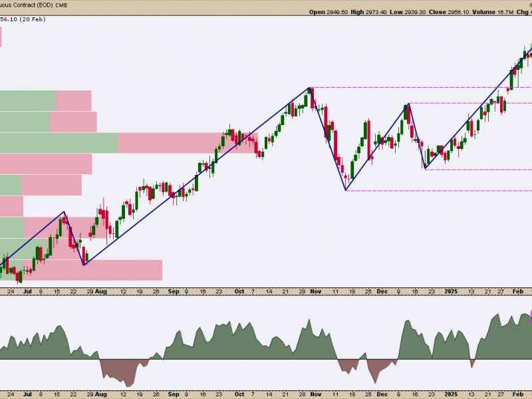This screenshot has width=532, height=399.
Task: Select Dec on the price chart date axis
Action: (382, 291)
